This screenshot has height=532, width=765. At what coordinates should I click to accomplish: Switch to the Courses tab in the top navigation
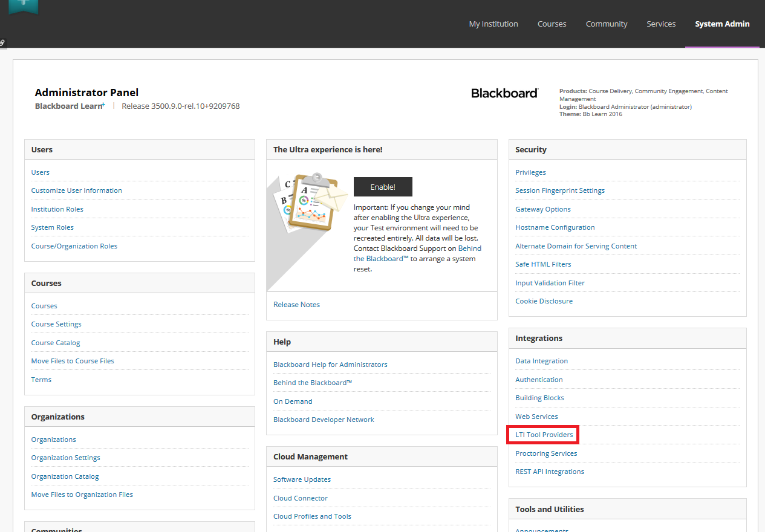coord(552,24)
